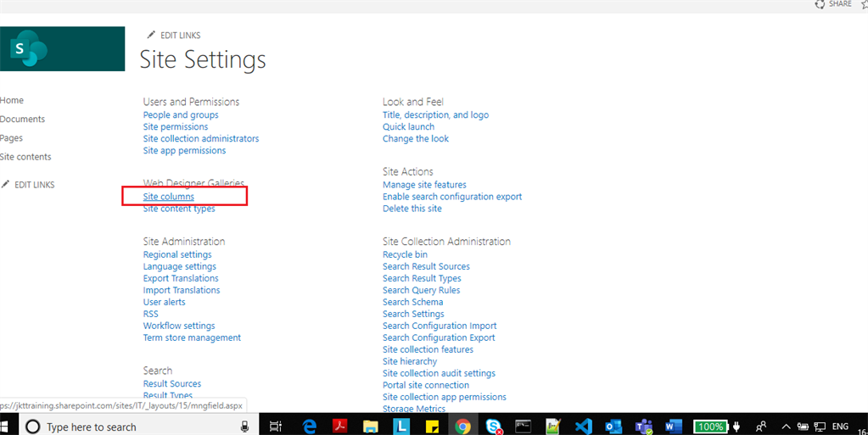Screen dimensions: 868x435
Task: Open File Explorer from taskbar
Action: click(370, 427)
